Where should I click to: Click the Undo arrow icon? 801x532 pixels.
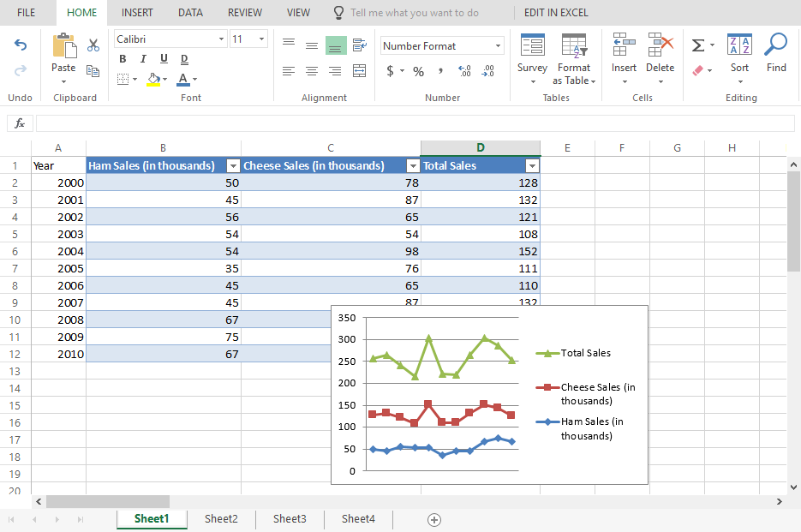21,45
